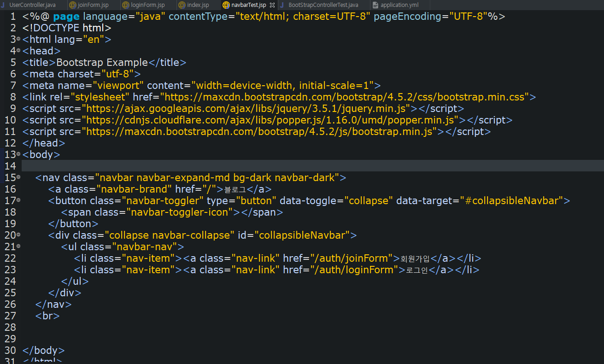Click the closing "</body>" tag
Viewport: 604px width, 364px height.
pos(43,350)
